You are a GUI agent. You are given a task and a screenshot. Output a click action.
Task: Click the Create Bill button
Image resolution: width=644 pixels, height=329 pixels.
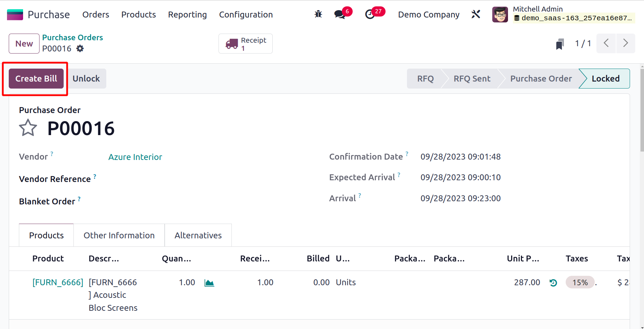coord(36,79)
